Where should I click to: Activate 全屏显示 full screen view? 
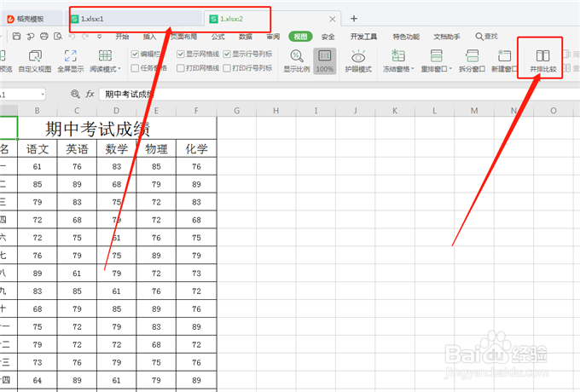point(71,61)
